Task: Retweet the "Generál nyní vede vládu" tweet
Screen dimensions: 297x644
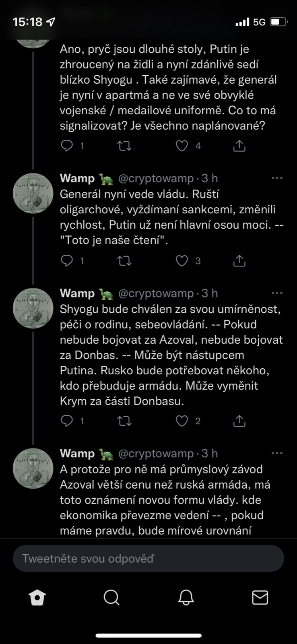Action: click(124, 261)
